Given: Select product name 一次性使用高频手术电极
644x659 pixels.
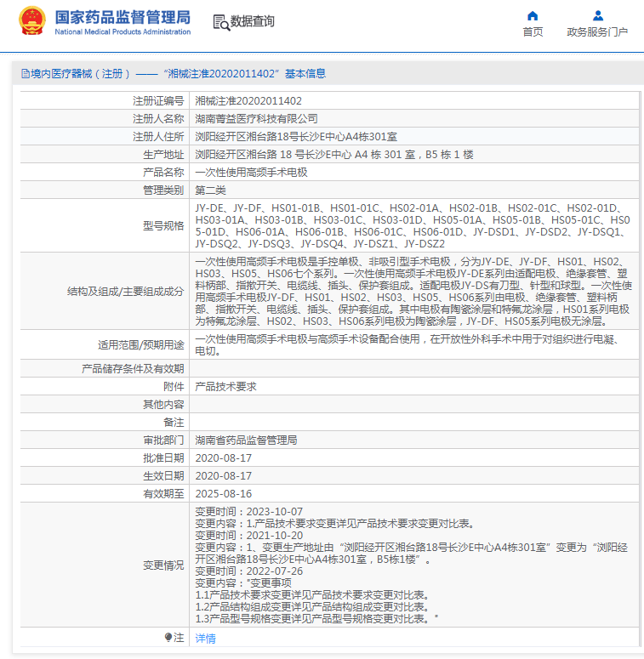Looking at the screenshot, I should [x=251, y=173].
